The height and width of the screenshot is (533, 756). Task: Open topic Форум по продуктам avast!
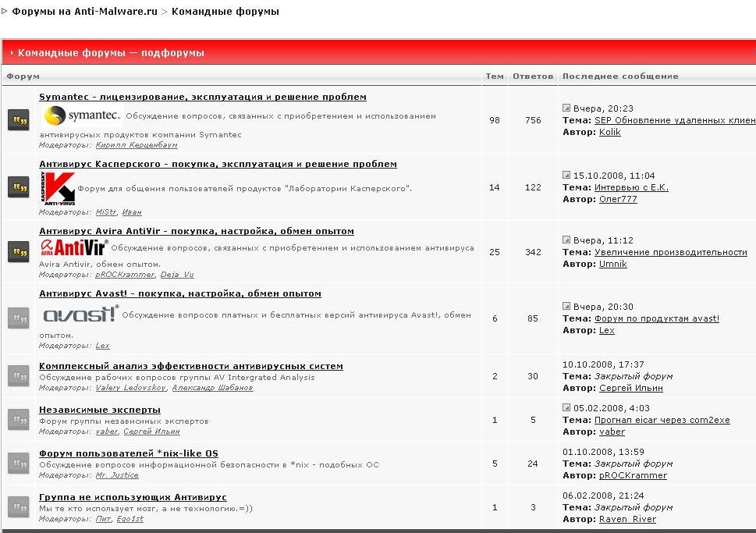[x=657, y=318]
